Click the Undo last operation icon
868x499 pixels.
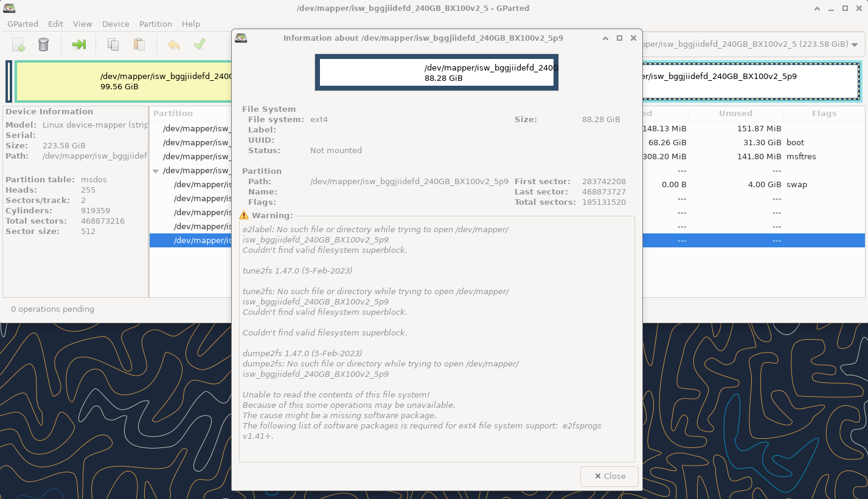point(174,44)
